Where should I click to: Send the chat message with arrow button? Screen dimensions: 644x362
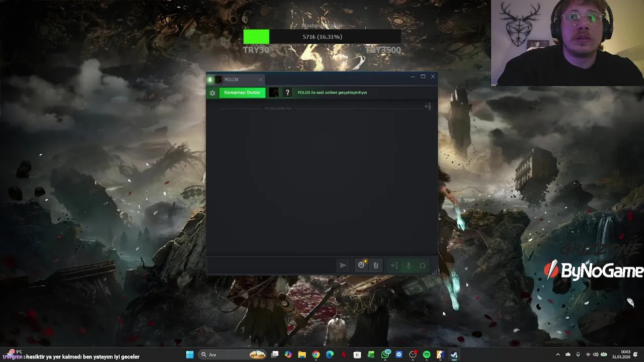[x=343, y=265]
